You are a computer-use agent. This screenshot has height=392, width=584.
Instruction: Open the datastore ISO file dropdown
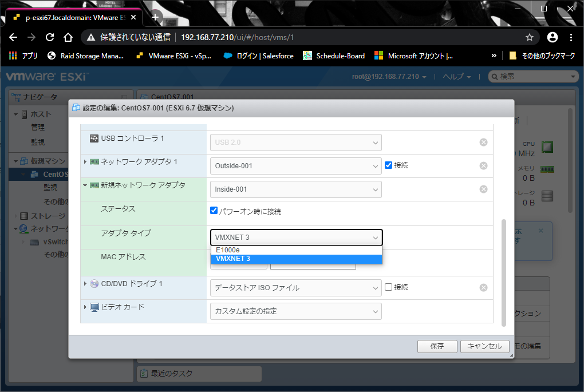coord(296,287)
